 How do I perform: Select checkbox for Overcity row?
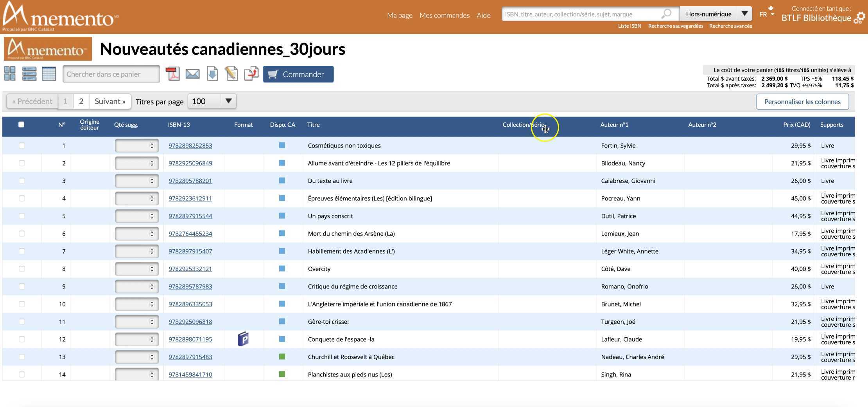pos(22,269)
